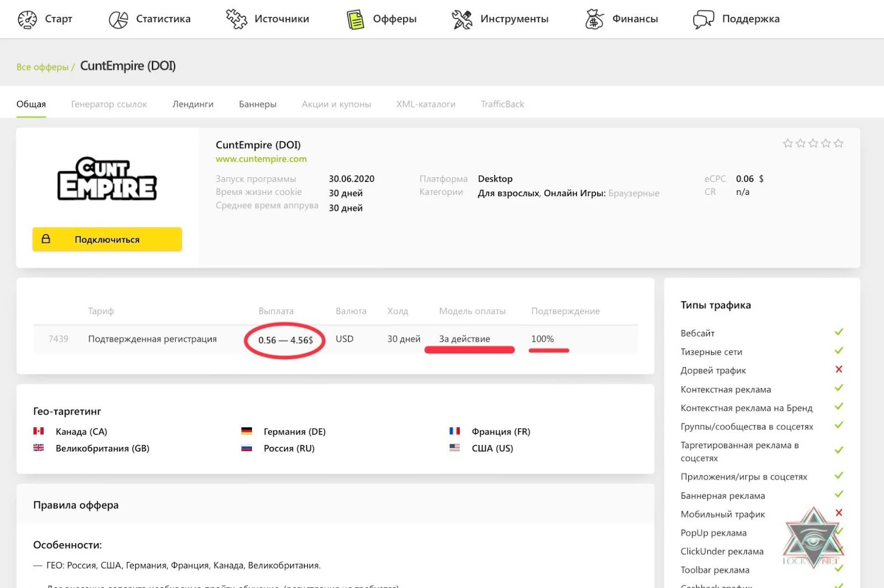
Task: Click the Подключиться button
Action: point(107,239)
